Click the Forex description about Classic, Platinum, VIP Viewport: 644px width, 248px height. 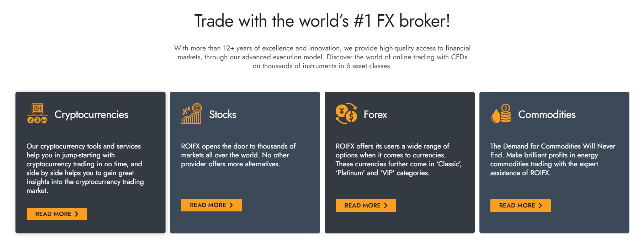coord(399,160)
